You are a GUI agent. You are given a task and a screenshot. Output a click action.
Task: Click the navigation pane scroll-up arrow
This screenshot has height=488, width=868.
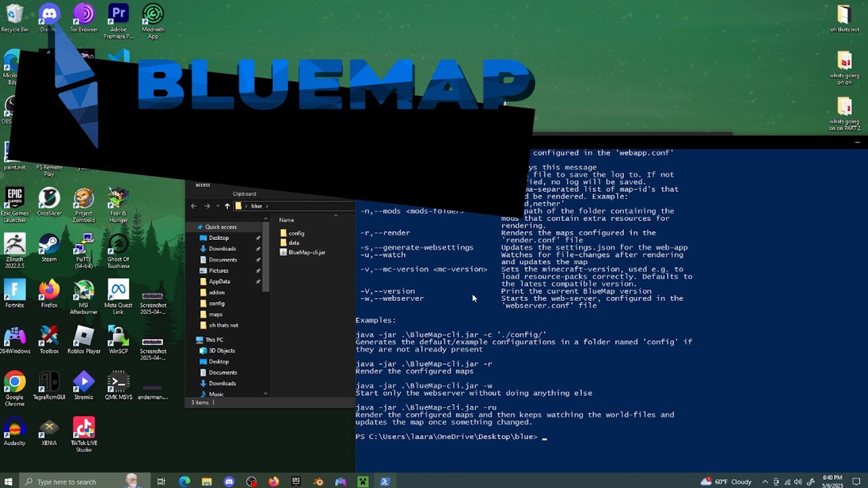click(265, 220)
